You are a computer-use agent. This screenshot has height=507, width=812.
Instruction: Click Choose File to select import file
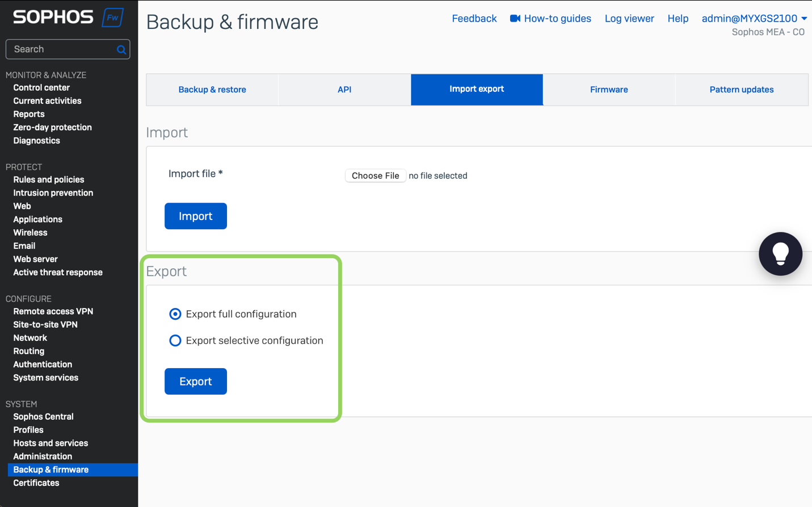click(375, 176)
